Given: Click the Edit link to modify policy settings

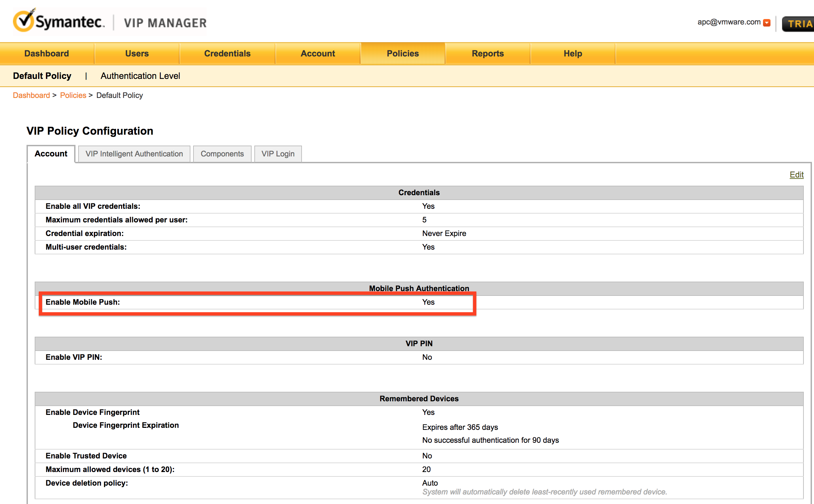Looking at the screenshot, I should pos(797,174).
